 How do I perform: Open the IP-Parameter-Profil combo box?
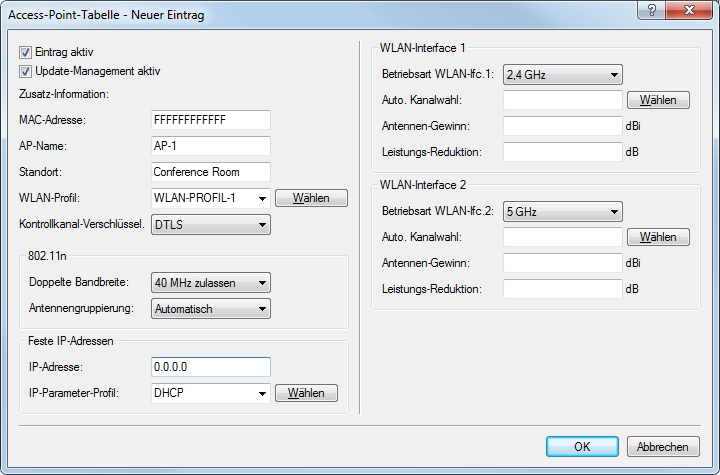pyautogui.click(x=261, y=393)
